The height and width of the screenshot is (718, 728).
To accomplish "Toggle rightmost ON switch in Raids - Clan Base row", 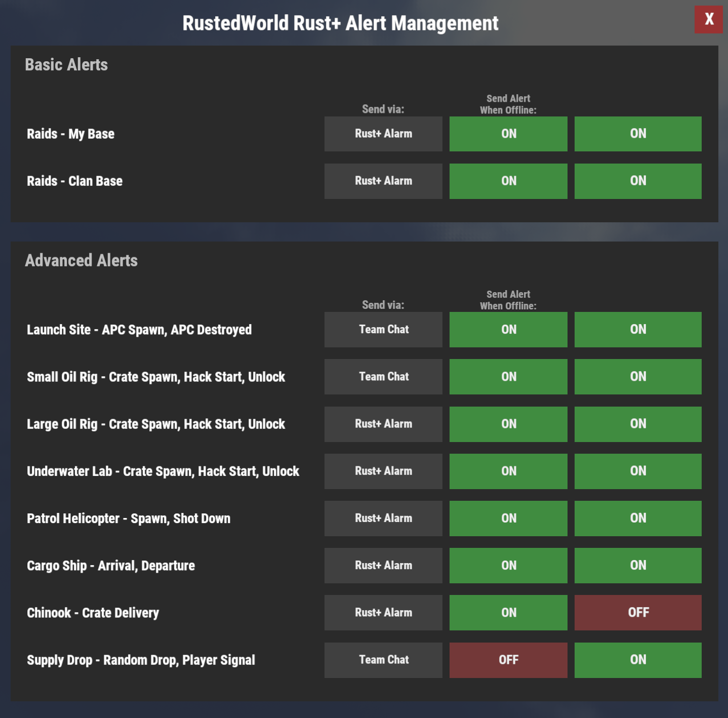I will tap(638, 181).
